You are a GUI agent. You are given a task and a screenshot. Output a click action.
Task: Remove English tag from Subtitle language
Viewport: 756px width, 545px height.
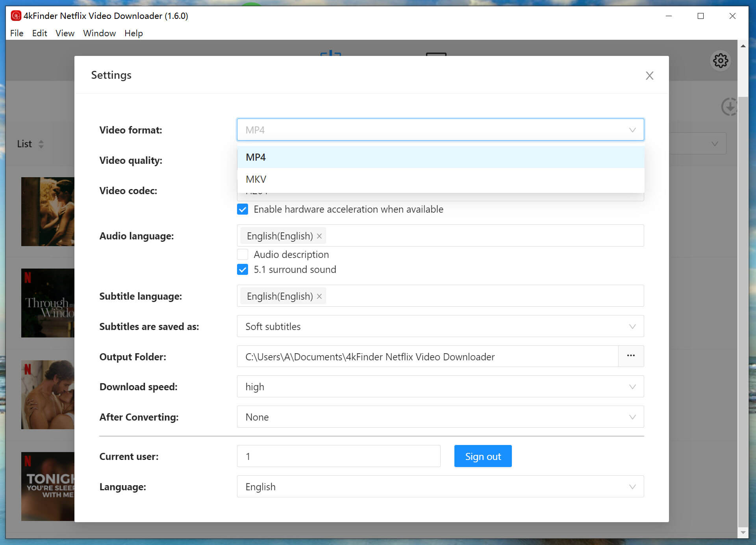pos(319,296)
